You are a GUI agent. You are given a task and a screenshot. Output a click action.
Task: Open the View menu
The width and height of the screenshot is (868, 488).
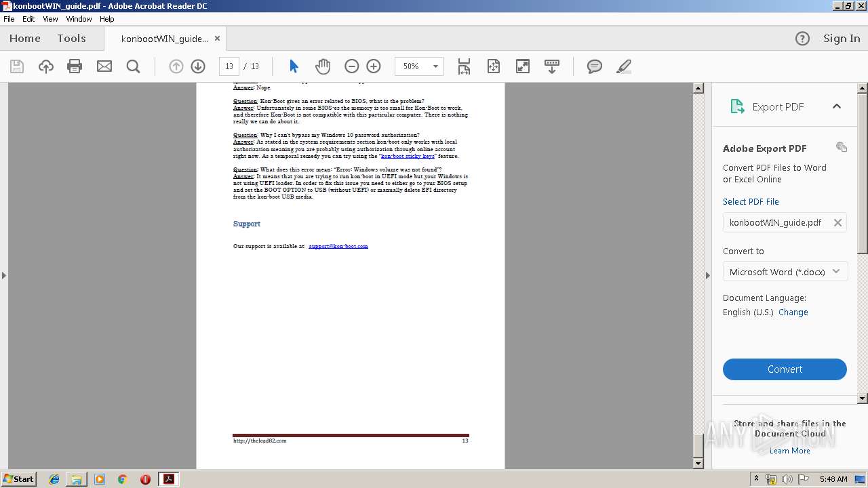point(50,19)
